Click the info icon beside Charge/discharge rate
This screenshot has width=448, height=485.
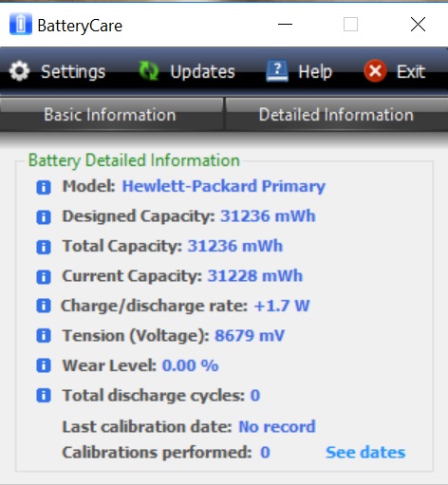(44, 306)
